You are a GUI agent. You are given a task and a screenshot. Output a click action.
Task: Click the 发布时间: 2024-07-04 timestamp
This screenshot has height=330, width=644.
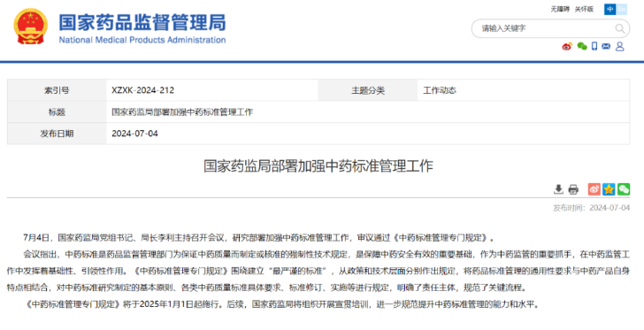(591, 208)
